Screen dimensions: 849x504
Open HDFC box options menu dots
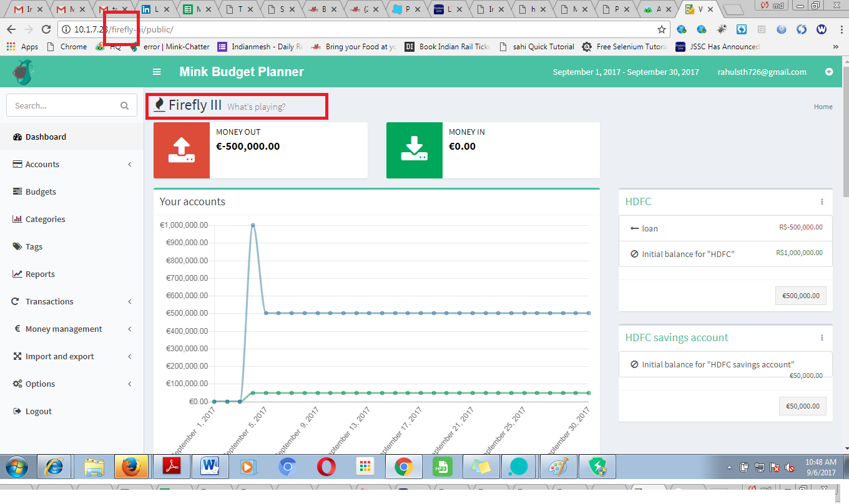click(x=822, y=201)
